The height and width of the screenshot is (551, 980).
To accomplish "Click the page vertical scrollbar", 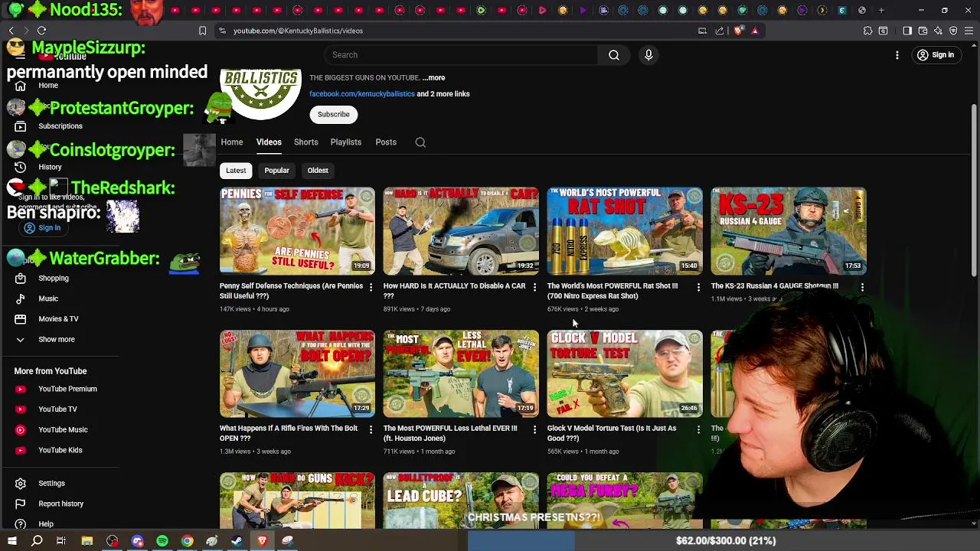I will (975, 190).
